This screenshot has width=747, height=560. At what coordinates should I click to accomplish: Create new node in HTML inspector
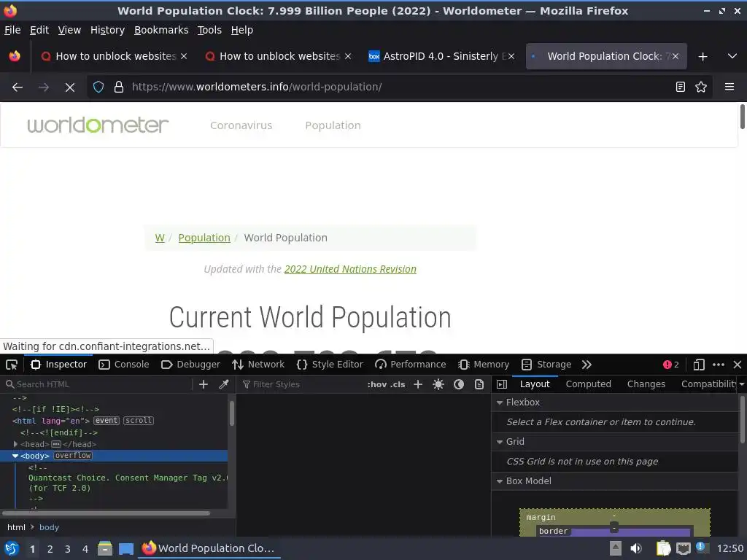click(x=204, y=384)
